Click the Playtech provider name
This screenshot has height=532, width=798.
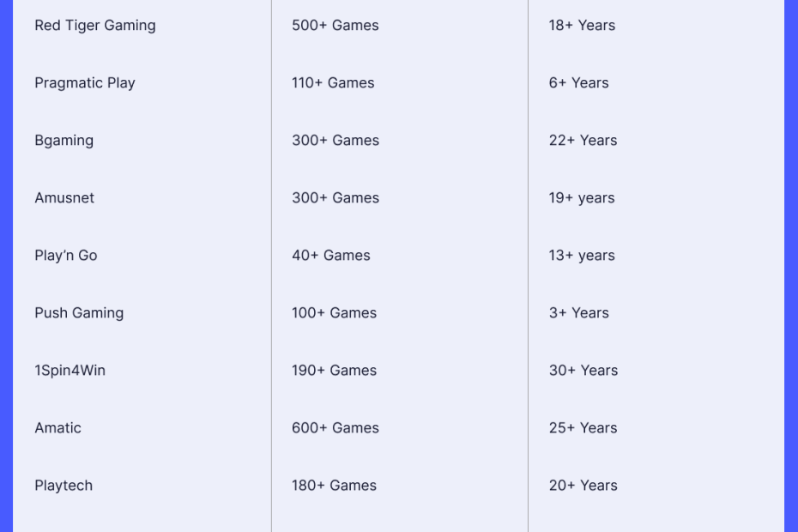pos(63,486)
